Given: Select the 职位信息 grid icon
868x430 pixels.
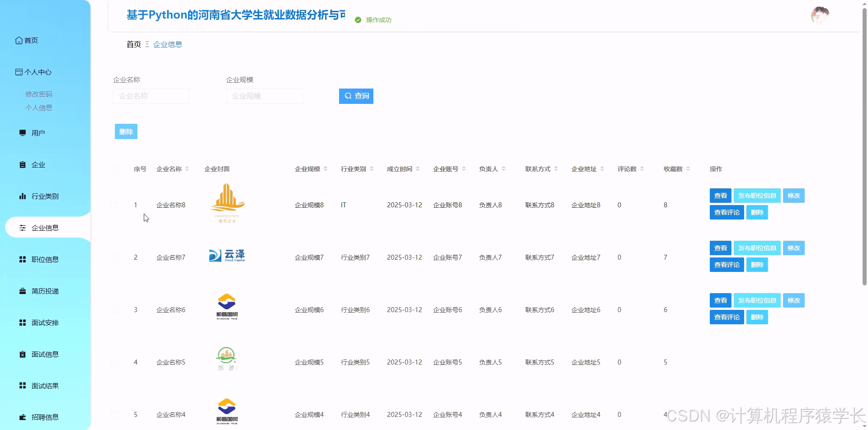Looking at the screenshot, I should (x=23, y=259).
